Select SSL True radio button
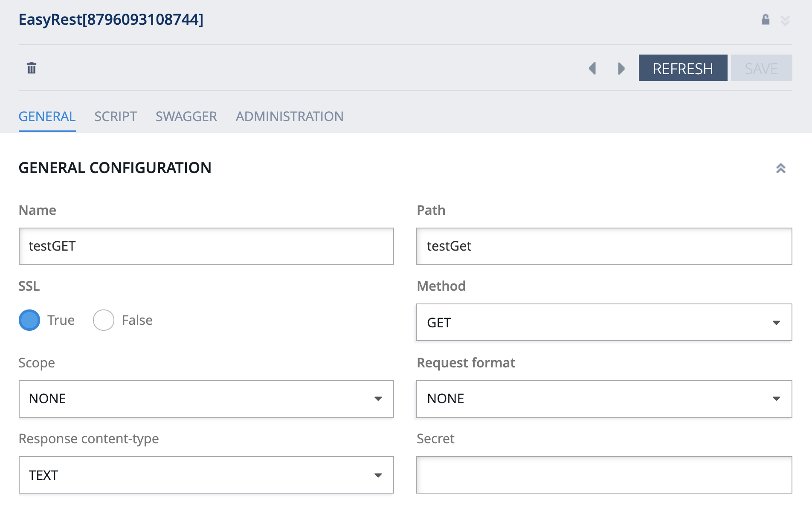This screenshot has width=812, height=520. pos(29,320)
